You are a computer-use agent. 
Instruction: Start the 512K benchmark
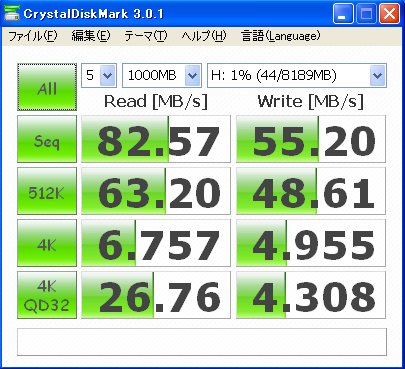coord(47,191)
